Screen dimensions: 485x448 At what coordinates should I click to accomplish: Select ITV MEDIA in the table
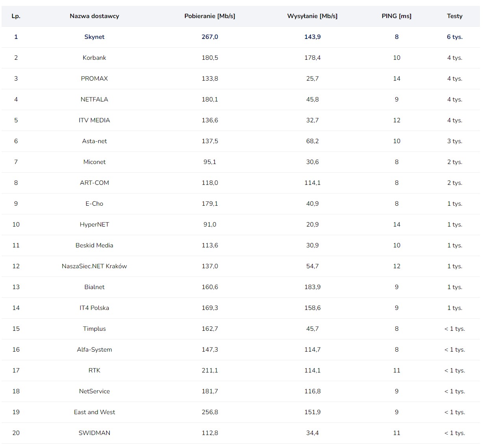point(94,120)
